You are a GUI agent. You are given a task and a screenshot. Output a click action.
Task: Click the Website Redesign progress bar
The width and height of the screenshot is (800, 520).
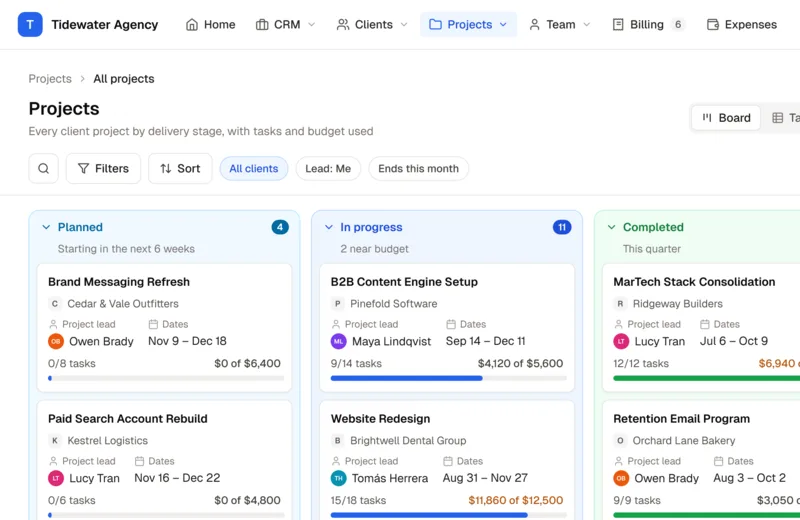click(x=448, y=515)
